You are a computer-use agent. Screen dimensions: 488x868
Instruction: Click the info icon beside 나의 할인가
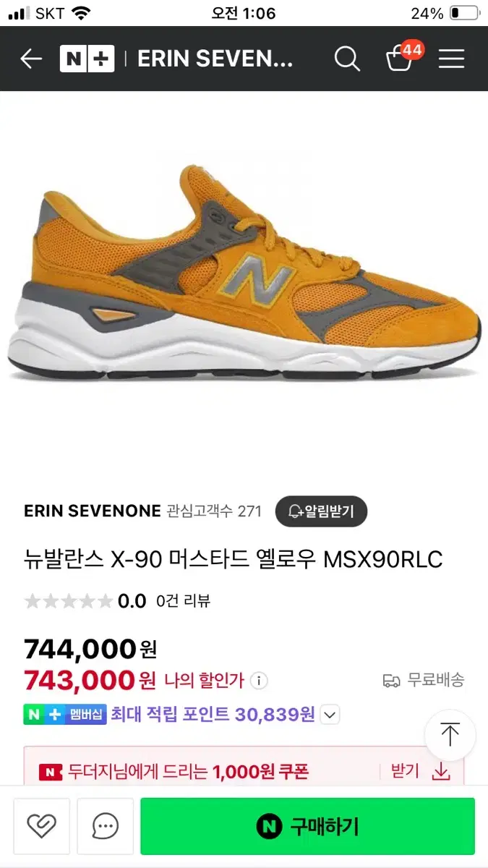point(259,681)
